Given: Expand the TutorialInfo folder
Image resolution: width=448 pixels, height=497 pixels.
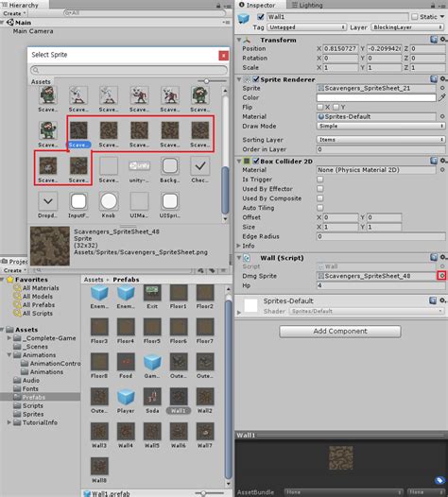Looking at the screenshot, I should coord(9,422).
